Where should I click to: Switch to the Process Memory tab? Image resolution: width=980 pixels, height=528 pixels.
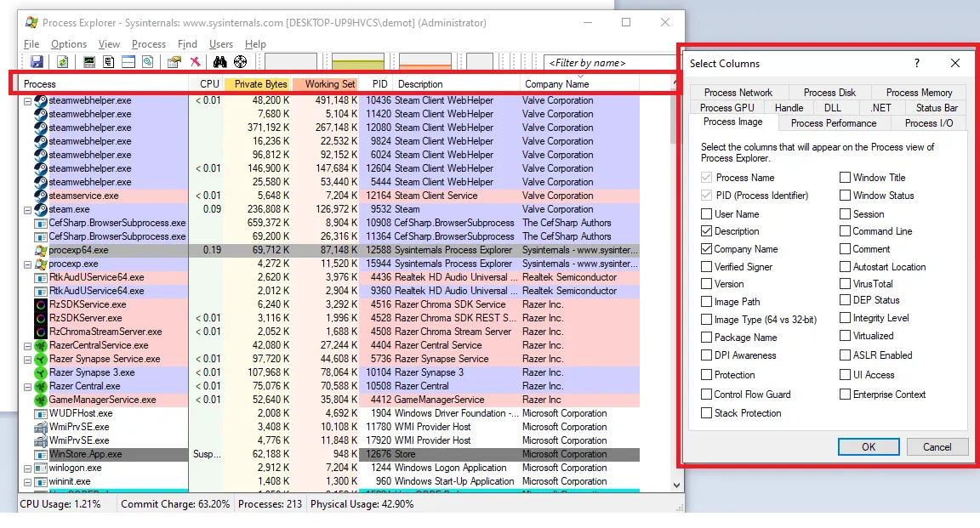(x=919, y=93)
